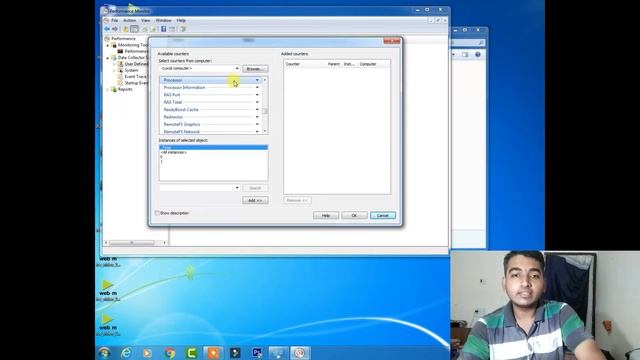Open the instance search dropdown arrow
The height and width of the screenshot is (360, 640).
[x=237, y=188]
